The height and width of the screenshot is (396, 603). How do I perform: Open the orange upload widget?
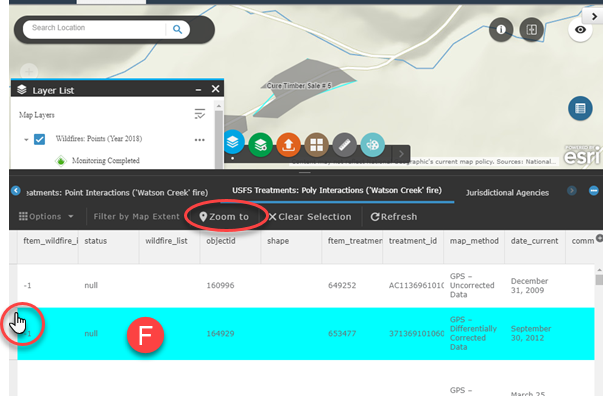[288, 145]
